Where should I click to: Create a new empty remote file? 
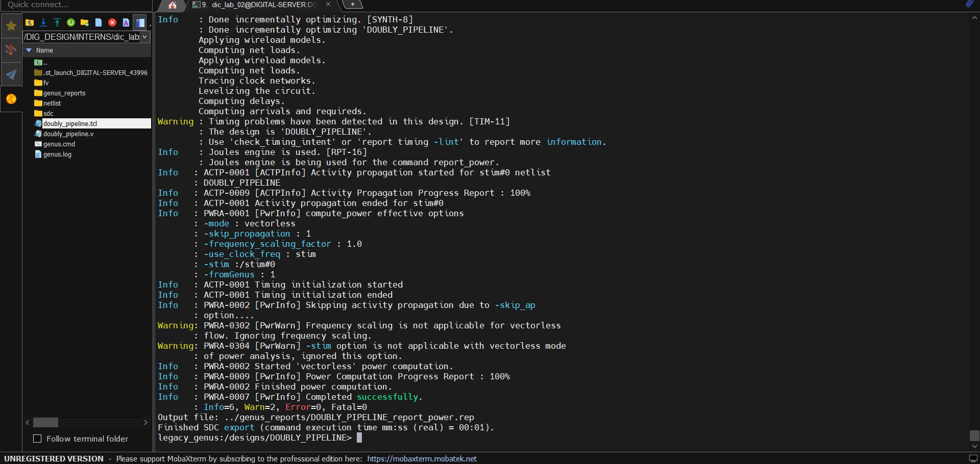(98, 22)
